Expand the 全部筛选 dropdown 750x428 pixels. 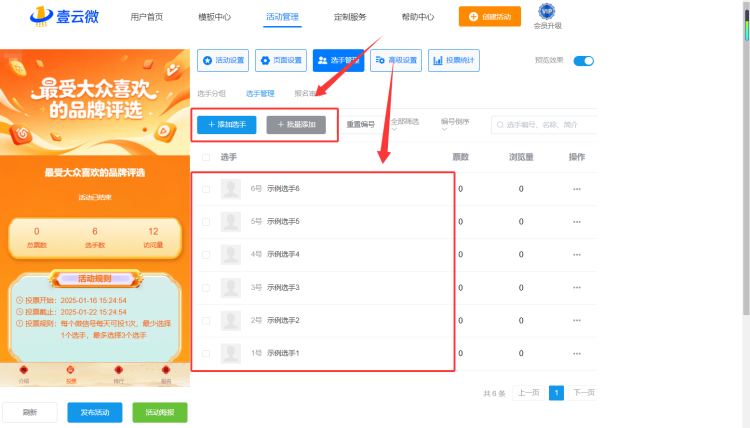point(405,124)
